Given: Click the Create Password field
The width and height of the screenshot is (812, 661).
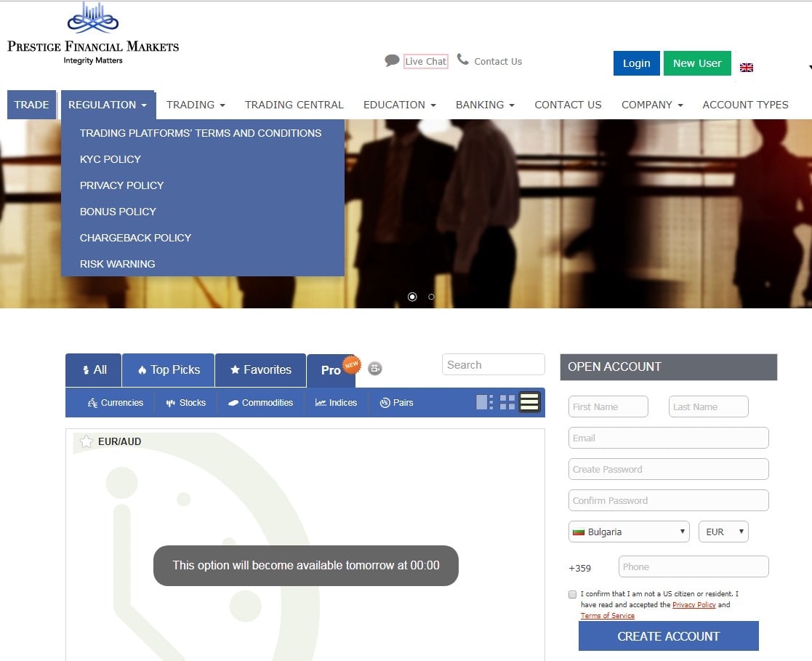Looking at the screenshot, I should pos(669,469).
